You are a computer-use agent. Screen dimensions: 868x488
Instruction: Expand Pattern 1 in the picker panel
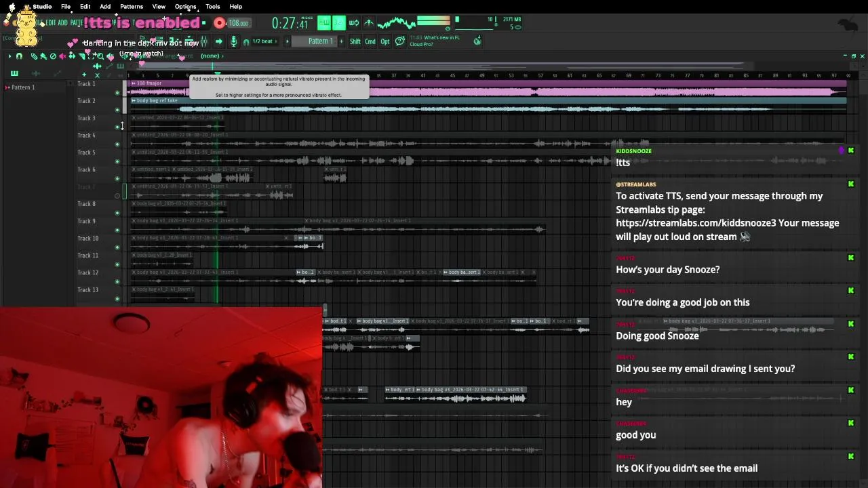pyautogui.click(x=7, y=87)
